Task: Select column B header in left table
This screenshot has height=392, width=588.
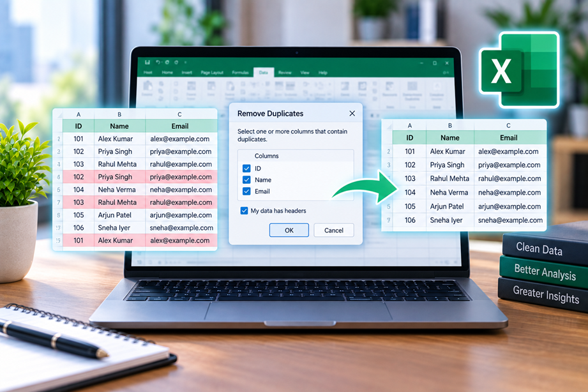Action: 119,114
